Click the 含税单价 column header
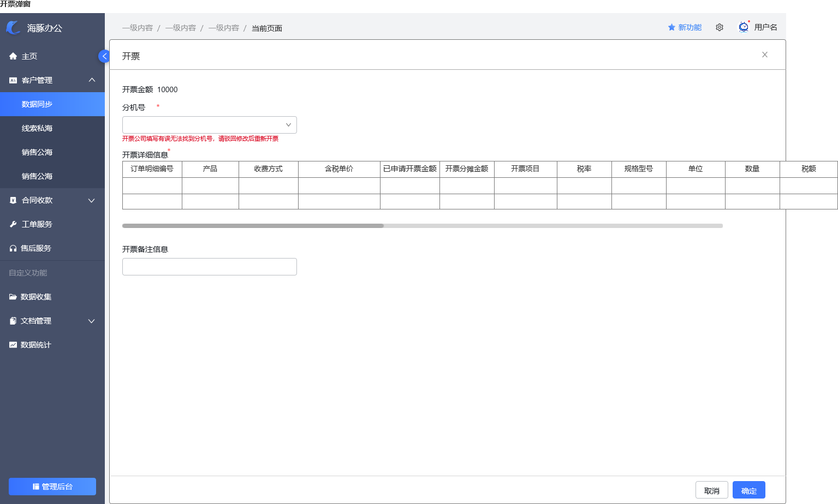This screenshot has height=504, width=838. 339,169
